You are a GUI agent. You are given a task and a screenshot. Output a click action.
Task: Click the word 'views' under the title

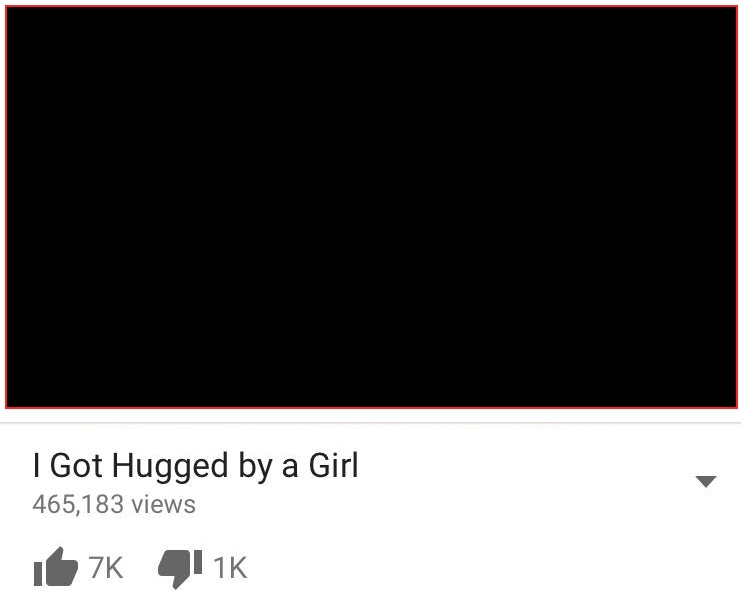(x=164, y=504)
